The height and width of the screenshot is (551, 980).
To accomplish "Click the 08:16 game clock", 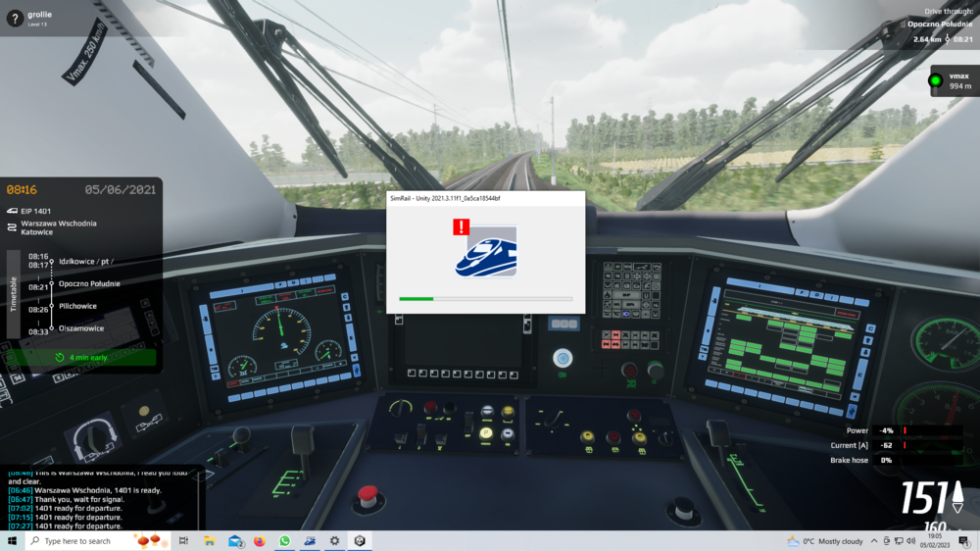I will pos(22,189).
